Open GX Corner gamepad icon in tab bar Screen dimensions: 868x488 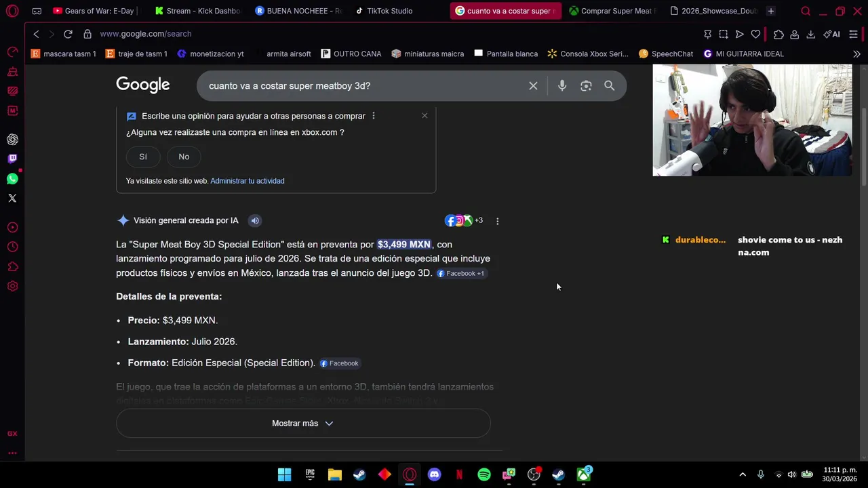[37, 11]
